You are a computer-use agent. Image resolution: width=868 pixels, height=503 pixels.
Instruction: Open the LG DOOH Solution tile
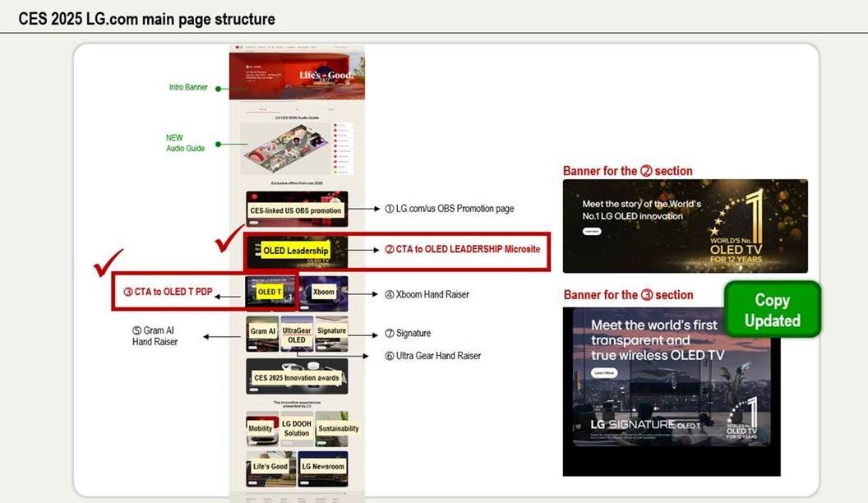click(x=297, y=428)
